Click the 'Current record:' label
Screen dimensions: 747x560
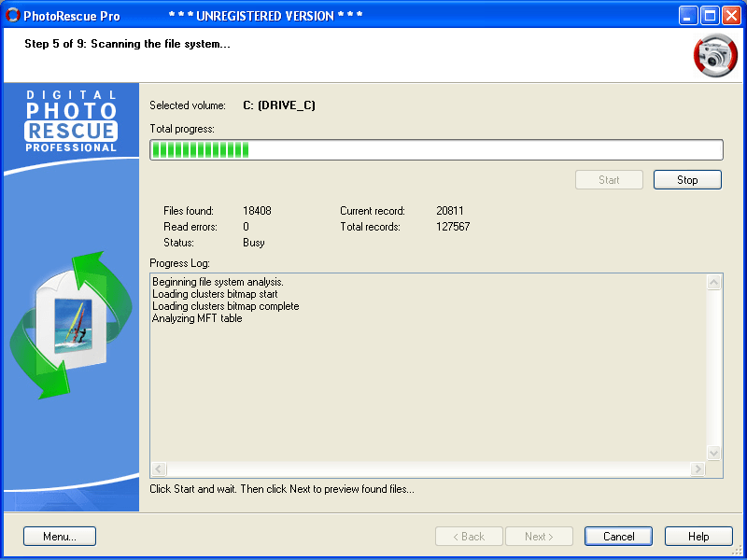(x=373, y=211)
